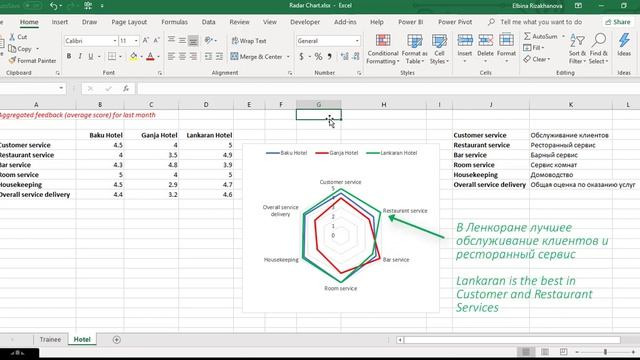The image size is (640, 360).
Task: Activate the Format Painter brush
Action: 12,60
